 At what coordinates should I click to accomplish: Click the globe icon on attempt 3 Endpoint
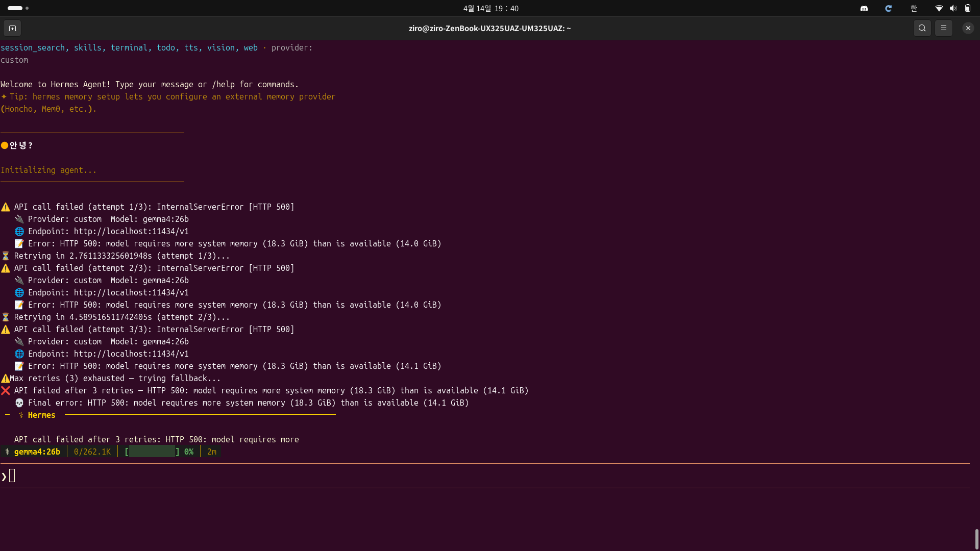click(19, 354)
